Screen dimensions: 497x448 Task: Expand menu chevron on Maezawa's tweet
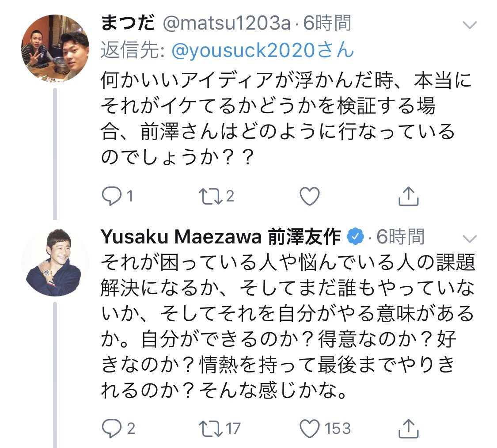pyautogui.click(x=469, y=239)
